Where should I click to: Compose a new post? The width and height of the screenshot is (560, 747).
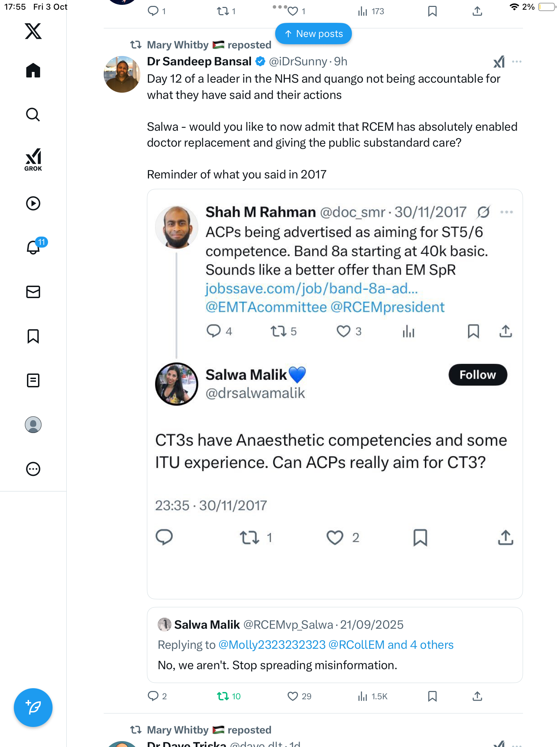[33, 708]
